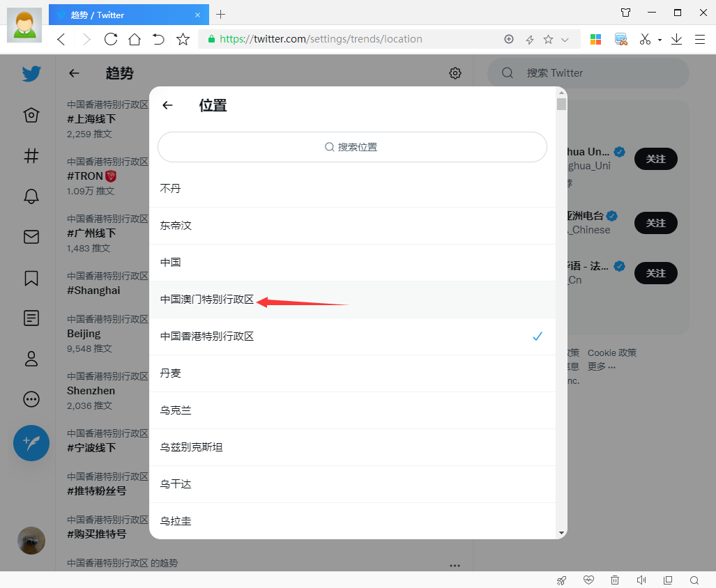The image size is (716, 588).
Task: Click the back arrow in location dialog
Action: click(x=167, y=105)
